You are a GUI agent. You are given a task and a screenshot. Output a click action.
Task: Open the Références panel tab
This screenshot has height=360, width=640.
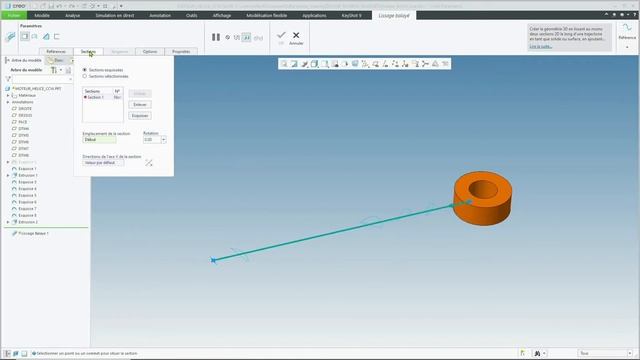coord(56,51)
